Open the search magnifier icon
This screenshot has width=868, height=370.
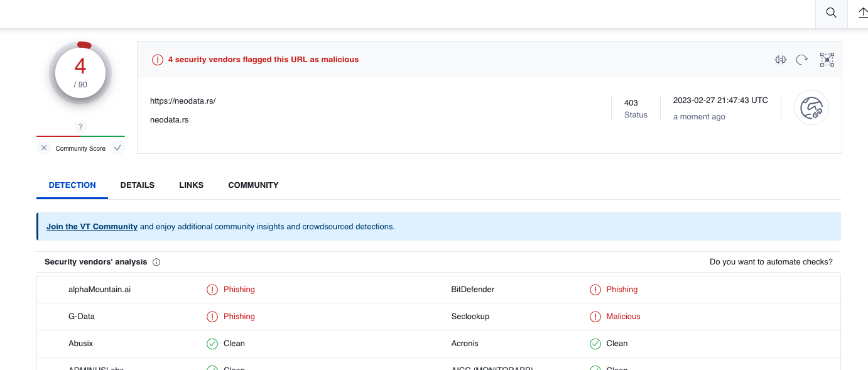(x=831, y=13)
